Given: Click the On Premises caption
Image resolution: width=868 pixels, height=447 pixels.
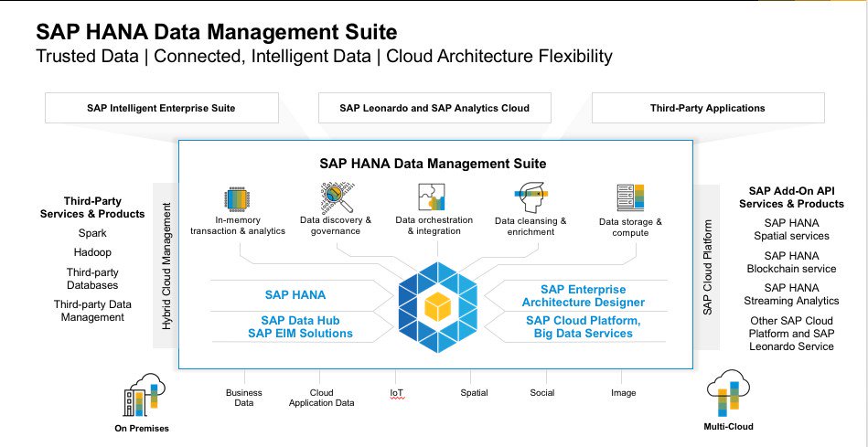Looking at the screenshot, I should [142, 429].
